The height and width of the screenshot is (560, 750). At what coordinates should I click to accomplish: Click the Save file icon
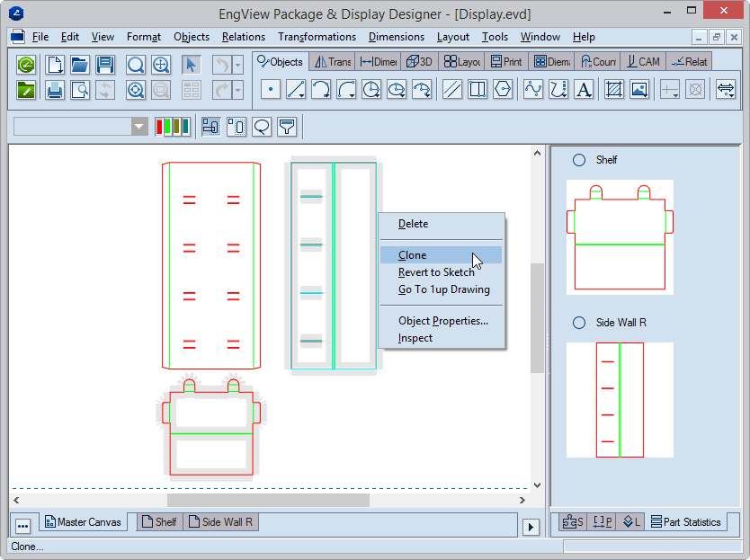click(105, 65)
